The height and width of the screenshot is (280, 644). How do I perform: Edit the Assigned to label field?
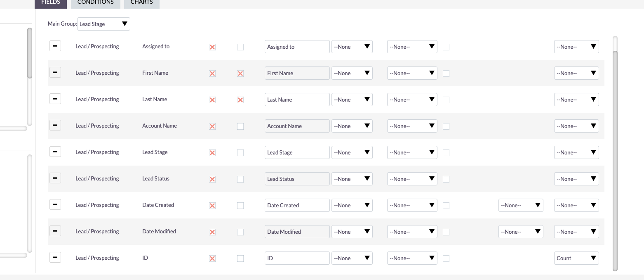point(297,47)
